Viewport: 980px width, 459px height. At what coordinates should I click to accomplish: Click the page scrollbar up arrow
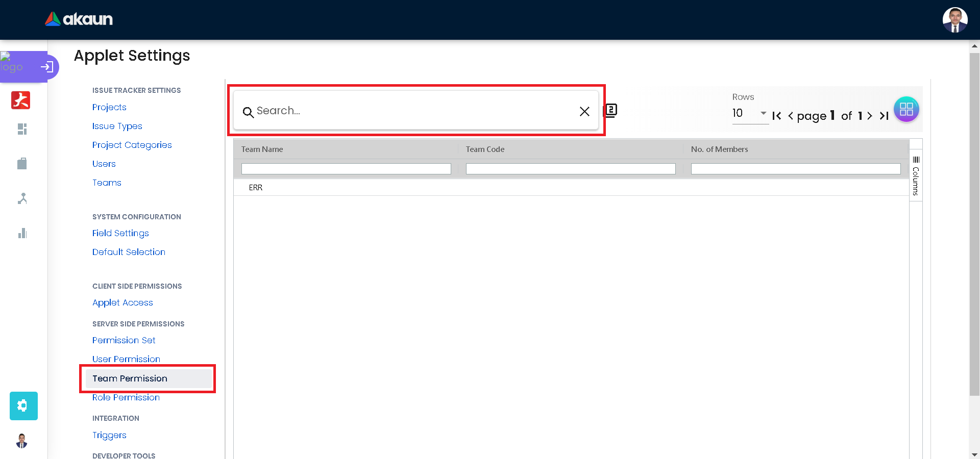point(974,46)
